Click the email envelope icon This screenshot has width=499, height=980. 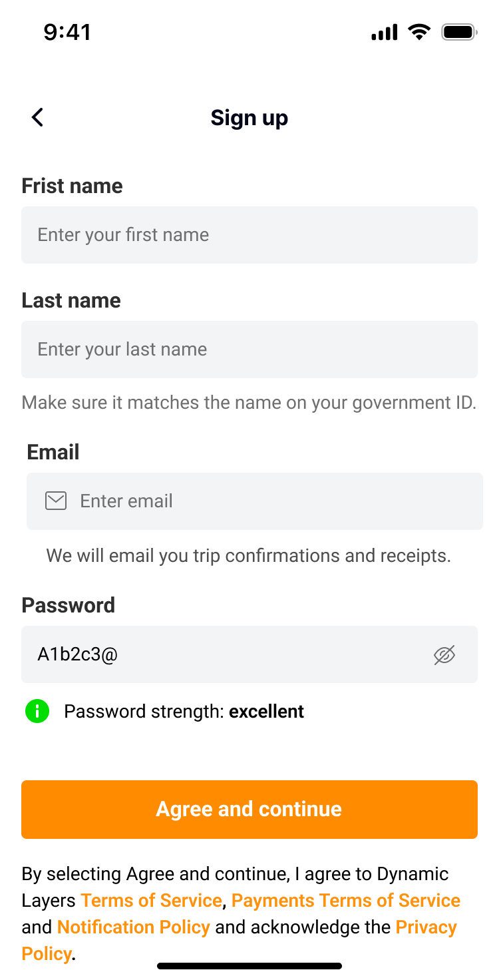click(56, 501)
